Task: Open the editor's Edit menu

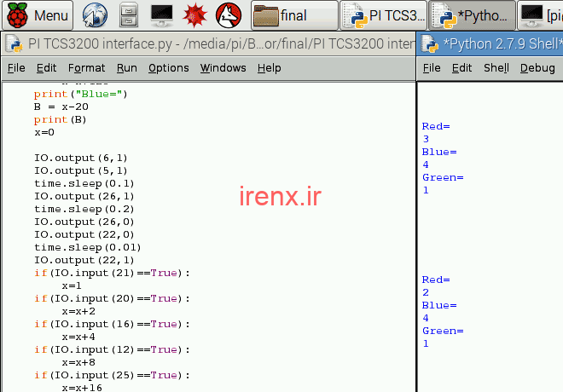Action: click(46, 68)
